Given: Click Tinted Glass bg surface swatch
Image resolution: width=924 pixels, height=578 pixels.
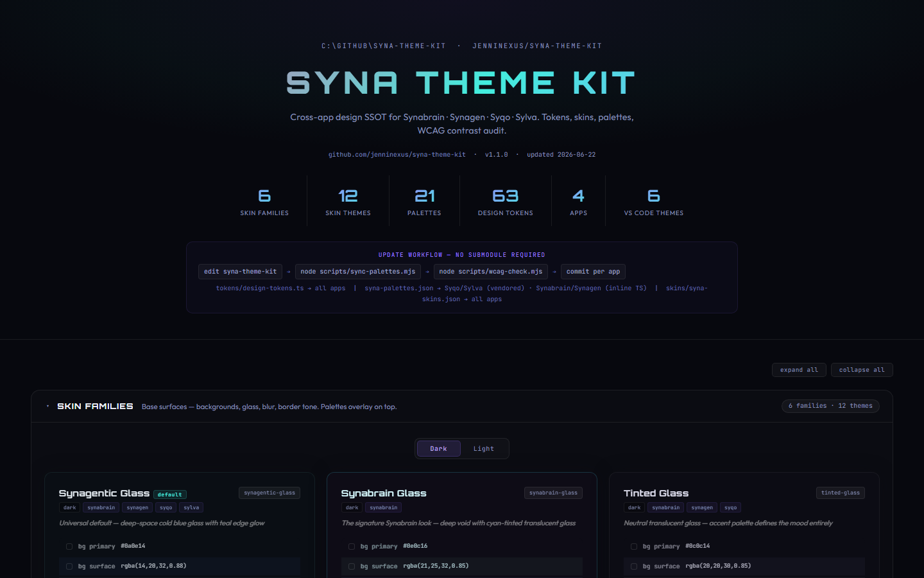Looking at the screenshot, I should click(634, 566).
